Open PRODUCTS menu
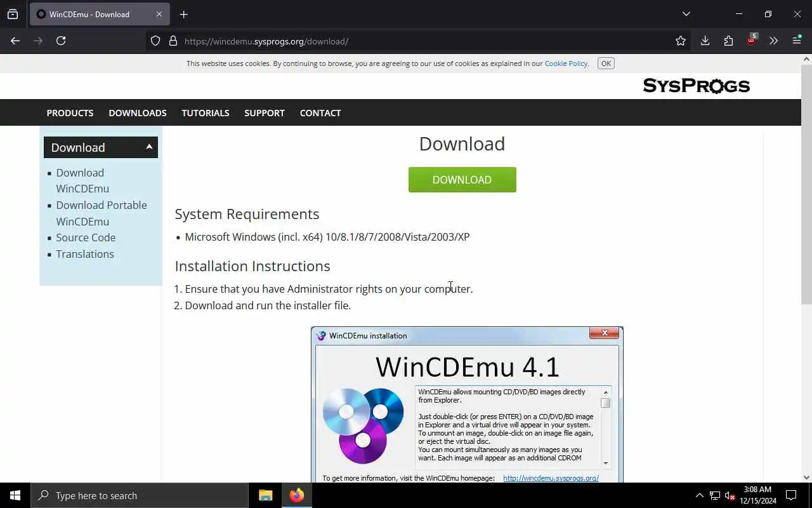 (70, 113)
